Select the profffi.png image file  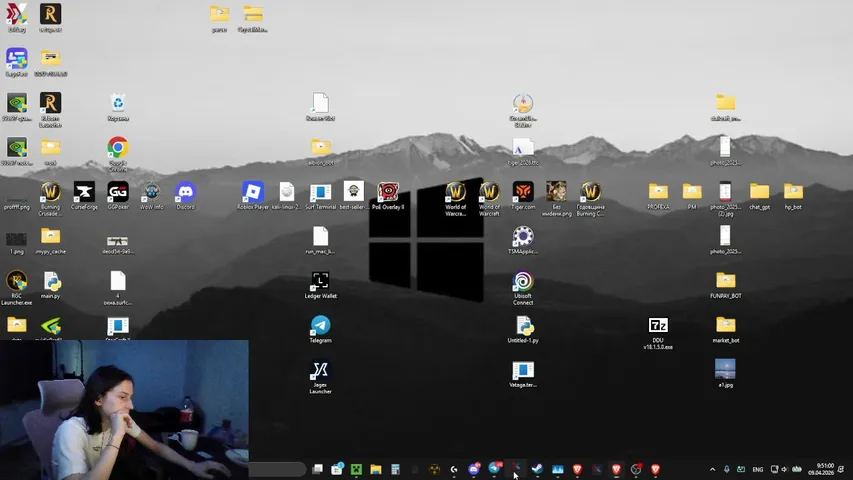tap(17, 202)
